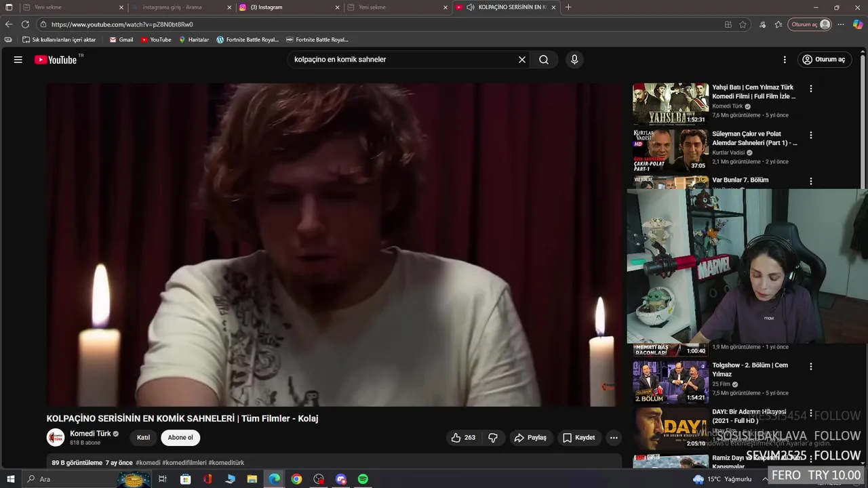
Task: Open Edge tab actions menu icon
Action: click(x=9, y=7)
